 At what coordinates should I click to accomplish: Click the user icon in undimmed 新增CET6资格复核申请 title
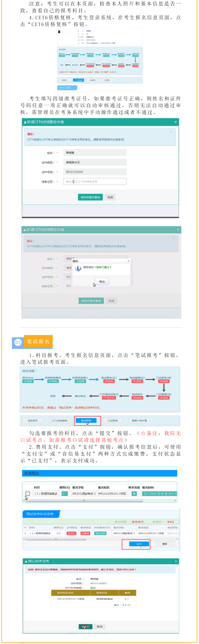click(25, 122)
